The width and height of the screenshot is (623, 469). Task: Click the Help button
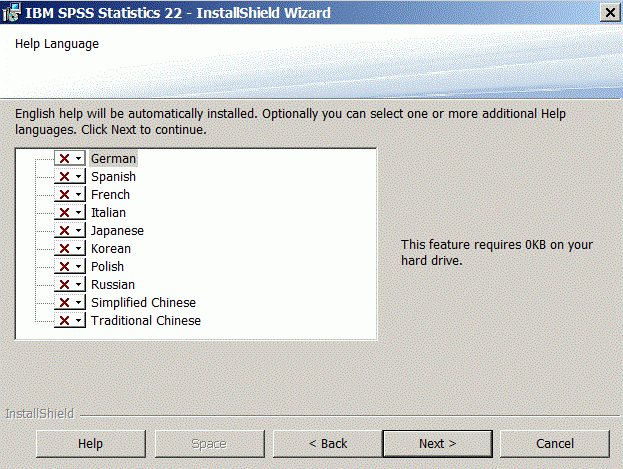click(x=91, y=444)
